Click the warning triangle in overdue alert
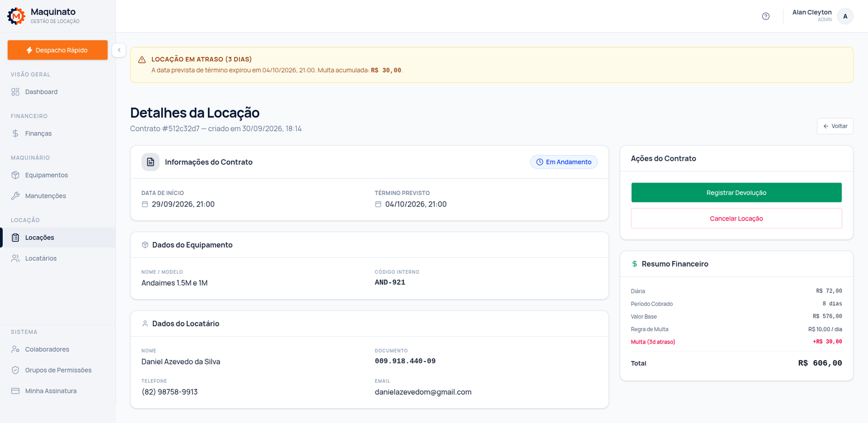Image resolution: width=868 pixels, height=423 pixels. pos(142,60)
